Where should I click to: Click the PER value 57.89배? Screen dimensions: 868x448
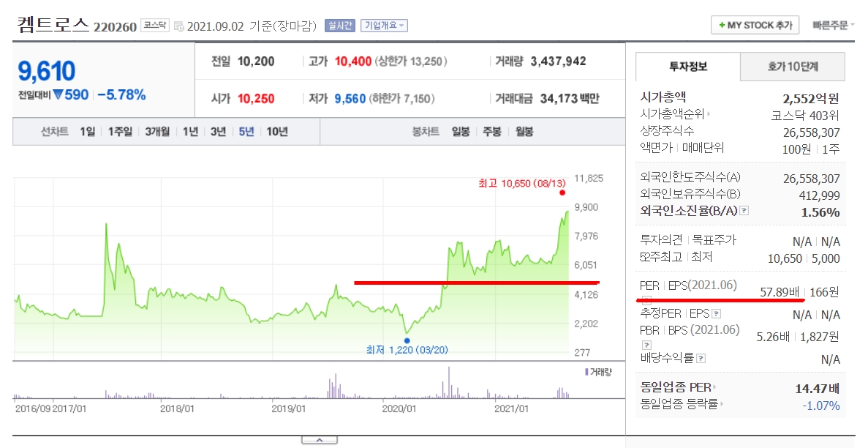point(780,292)
